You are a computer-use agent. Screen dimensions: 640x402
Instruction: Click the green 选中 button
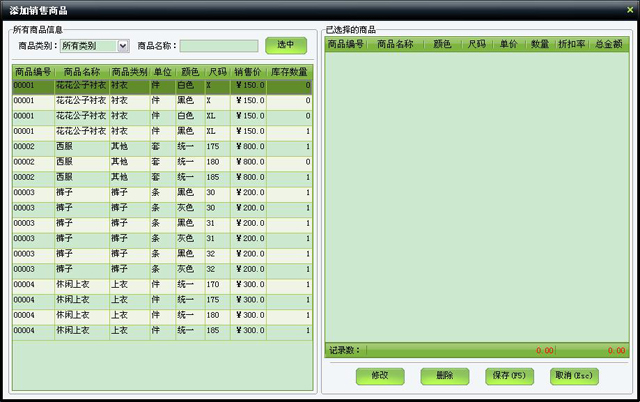tap(286, 45)
